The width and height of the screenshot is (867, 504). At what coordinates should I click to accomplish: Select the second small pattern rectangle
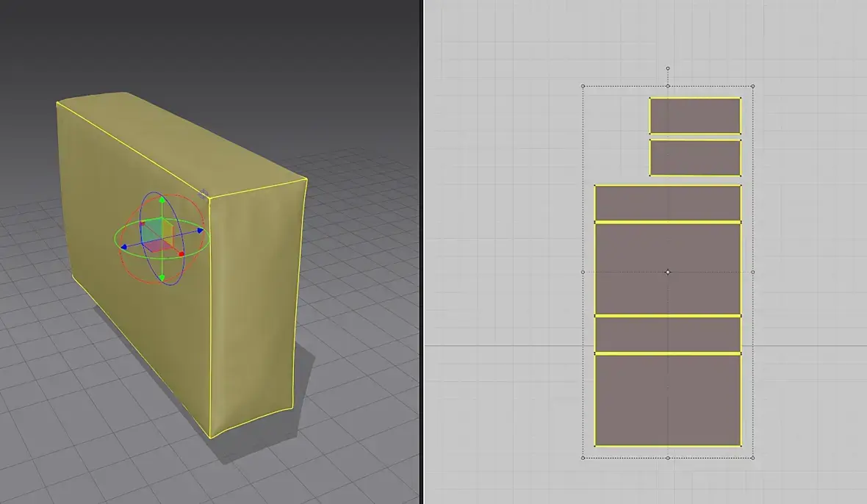tap(695, 157)
